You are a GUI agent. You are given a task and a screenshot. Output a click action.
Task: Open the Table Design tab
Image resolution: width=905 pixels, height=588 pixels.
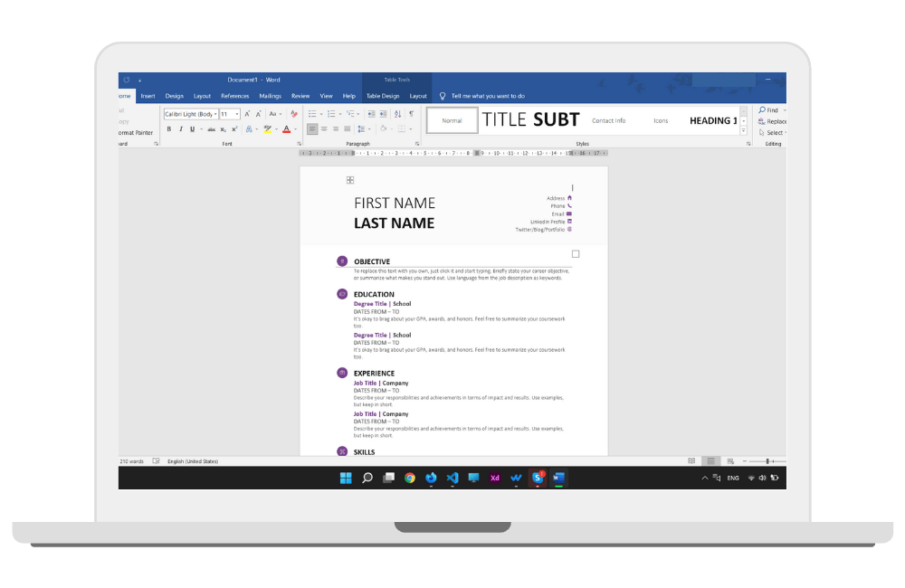coord(383,96)
